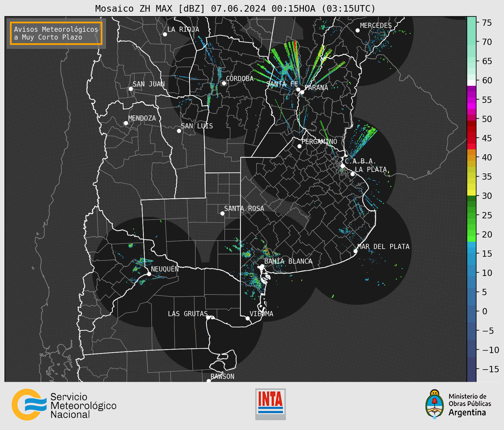
Task: Click the VIEDMA city marker
Action: coord(248,318)
